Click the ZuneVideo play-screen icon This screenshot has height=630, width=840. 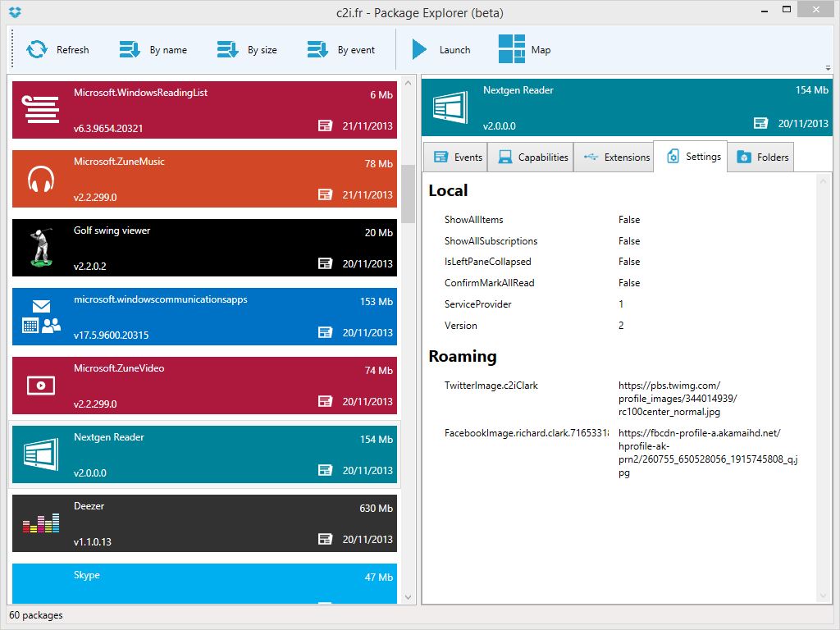41,386
